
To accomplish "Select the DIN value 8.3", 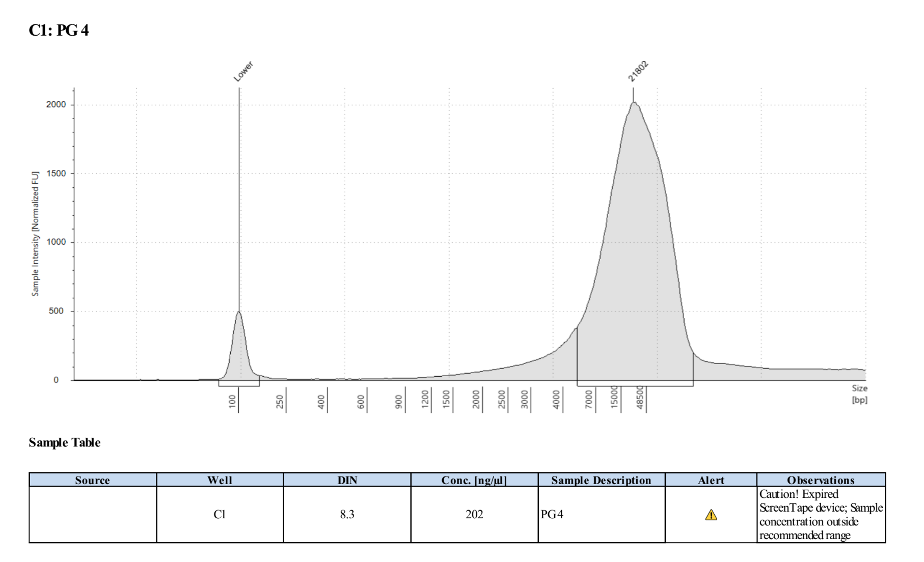I will point(347,515).
